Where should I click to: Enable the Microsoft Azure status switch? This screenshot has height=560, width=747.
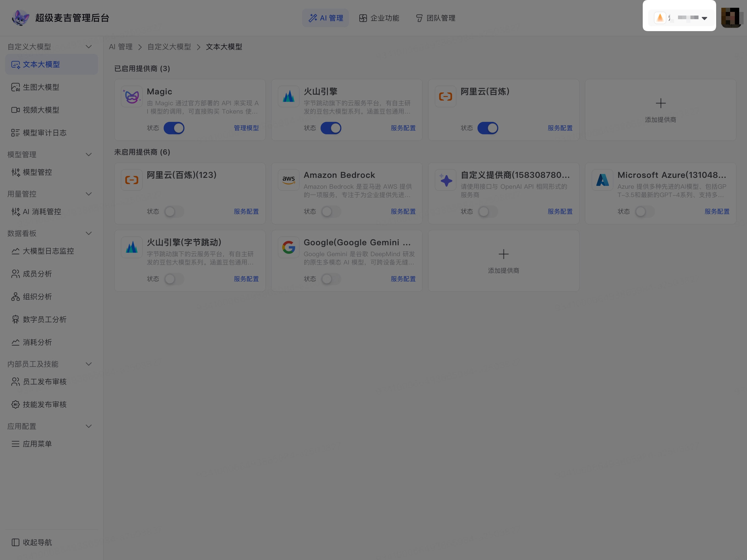pyautogui.click(x=645, y=212)
